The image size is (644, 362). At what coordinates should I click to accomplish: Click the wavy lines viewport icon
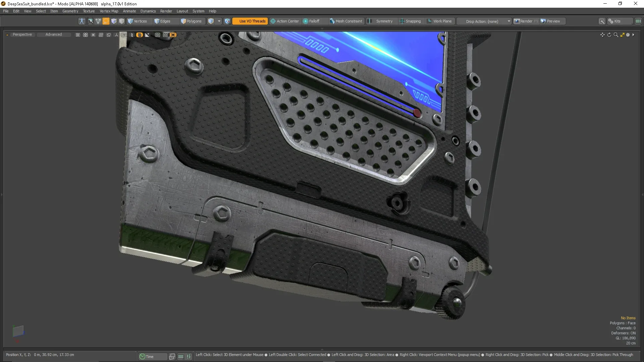pos(101,35)
